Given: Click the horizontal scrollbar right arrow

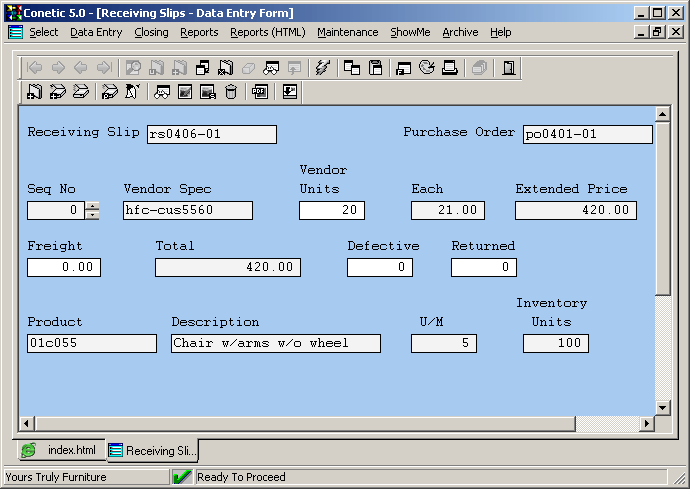Looking at the screenshot, I should (x=645, y=424).
